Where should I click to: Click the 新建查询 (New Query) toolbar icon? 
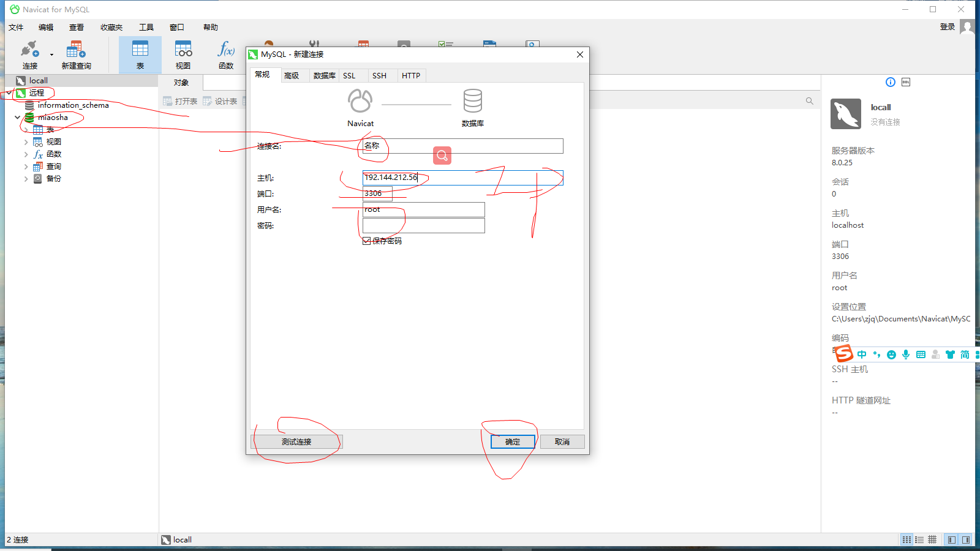(76, 54)
